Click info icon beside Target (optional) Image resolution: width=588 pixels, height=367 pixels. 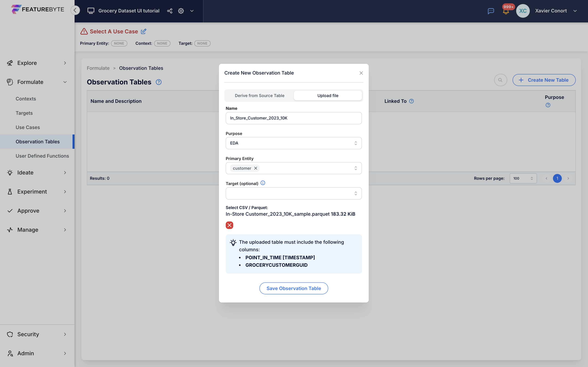263,183
